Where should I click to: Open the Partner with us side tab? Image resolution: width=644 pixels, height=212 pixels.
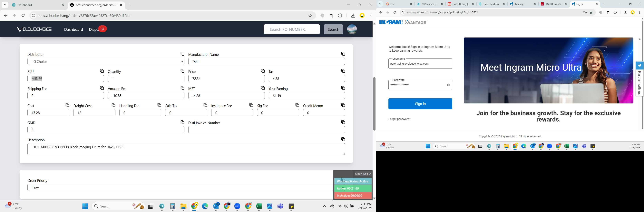[x=639, y=79]
